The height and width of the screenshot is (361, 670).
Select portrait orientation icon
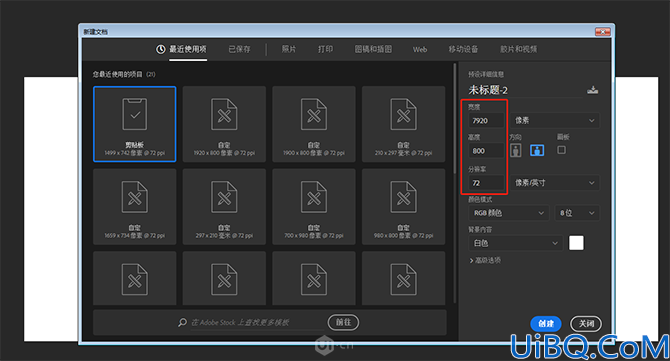(x=516, y=150)
